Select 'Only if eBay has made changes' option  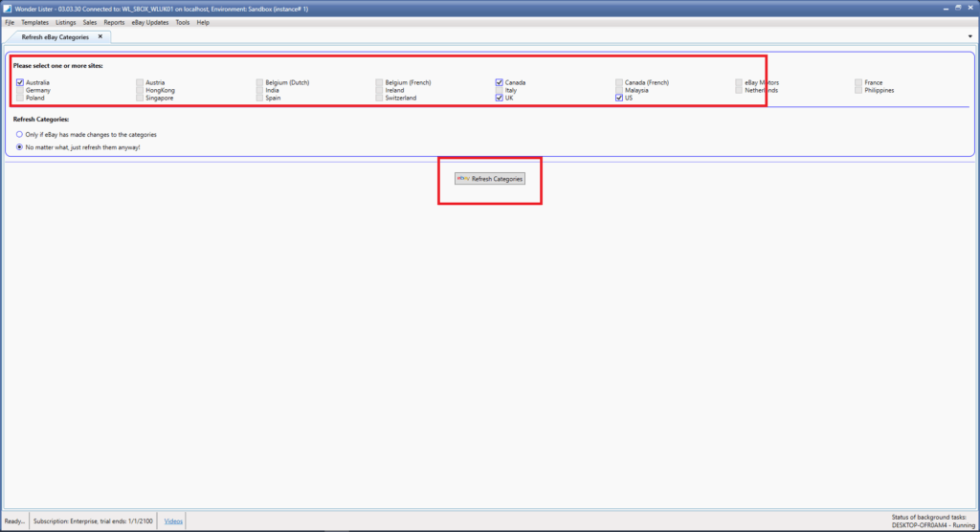[20, 135]
